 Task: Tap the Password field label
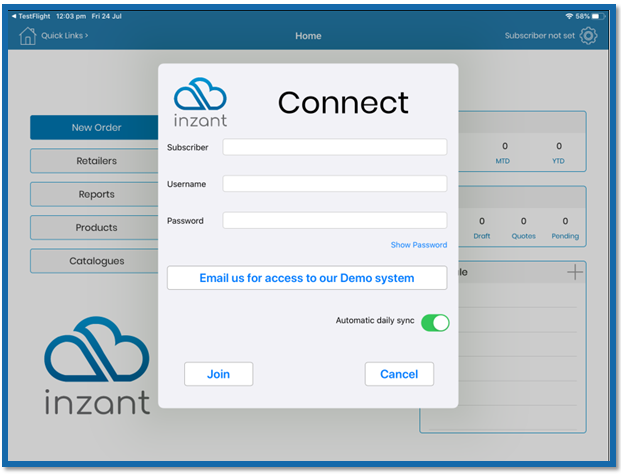185,221
